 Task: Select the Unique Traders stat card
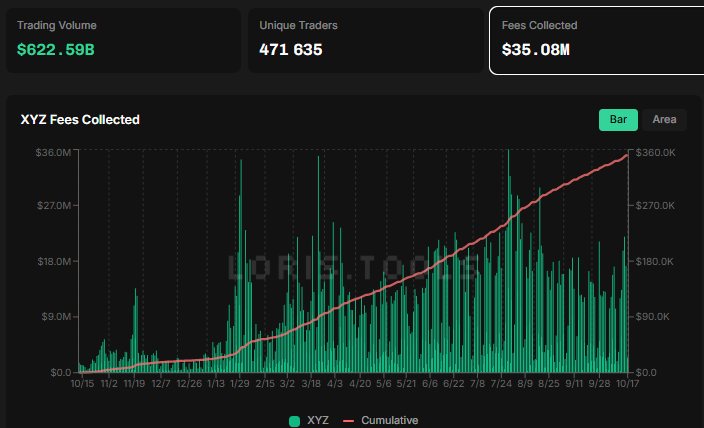366,40
